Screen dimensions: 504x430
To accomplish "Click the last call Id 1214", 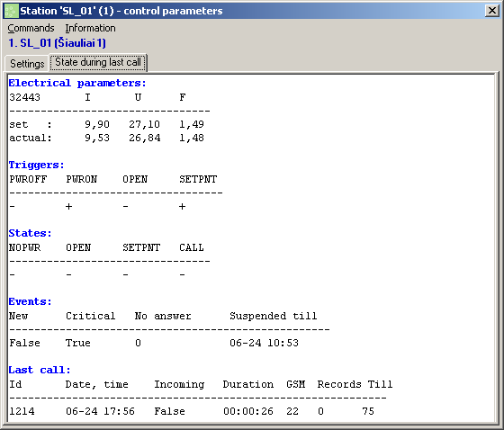I will (22, 412).
